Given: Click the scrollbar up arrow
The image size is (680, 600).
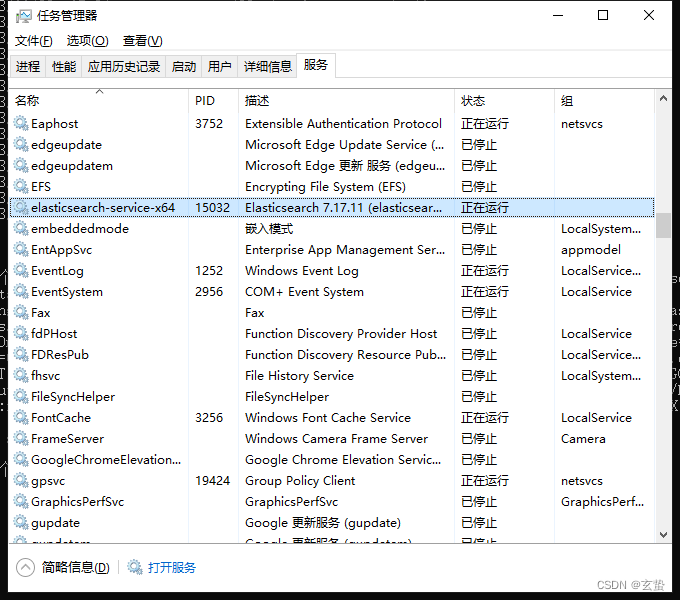Looking at the screenshot, I should [663, 98].
